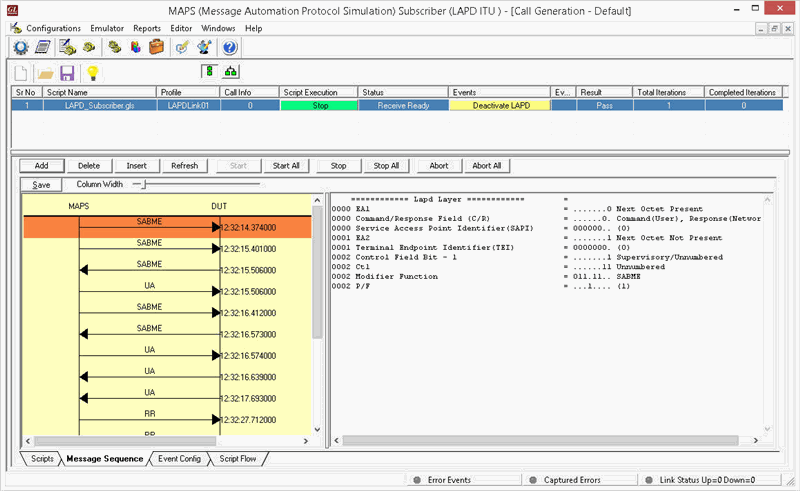Click the message sequence scrollbar up arrow

317,201
